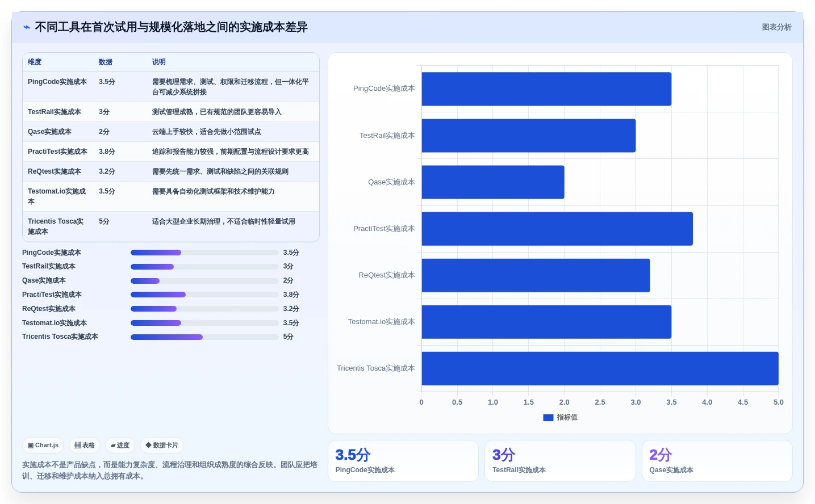This screenshot has width=815, height=504.
Task: Click the chart y-axis label Qase实施成本
Action: pyautogui.click(x=391, y=182)
